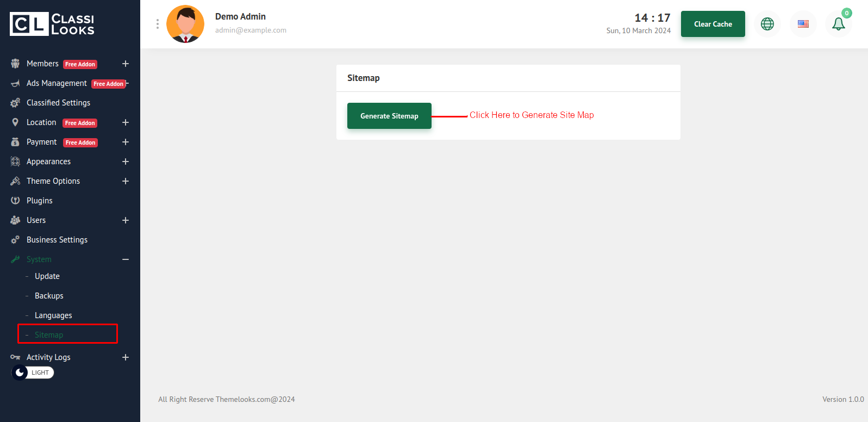
Task: Click the Classified Settings gear icon
Action: [x=15, y=103]
